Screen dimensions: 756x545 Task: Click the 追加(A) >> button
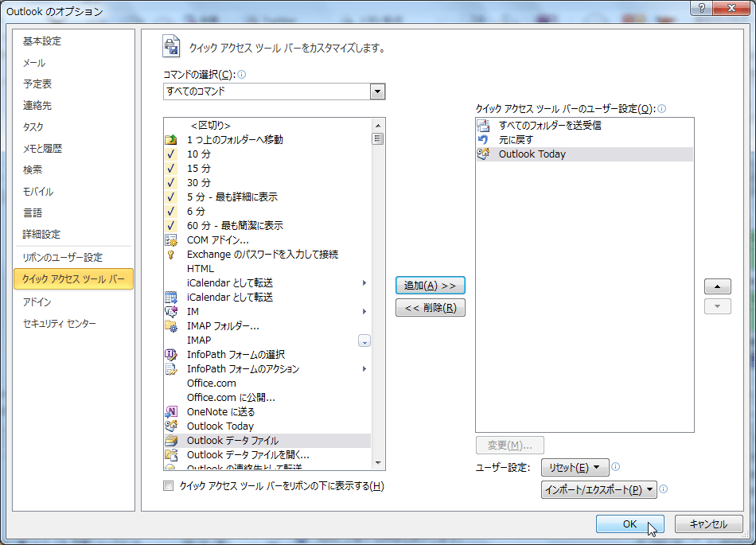coord(430,286)
